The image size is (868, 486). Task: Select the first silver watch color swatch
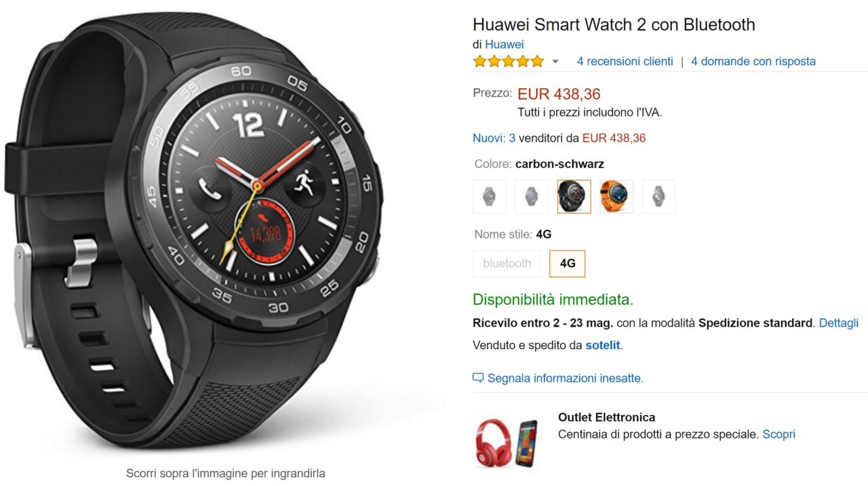pos(490,197)
